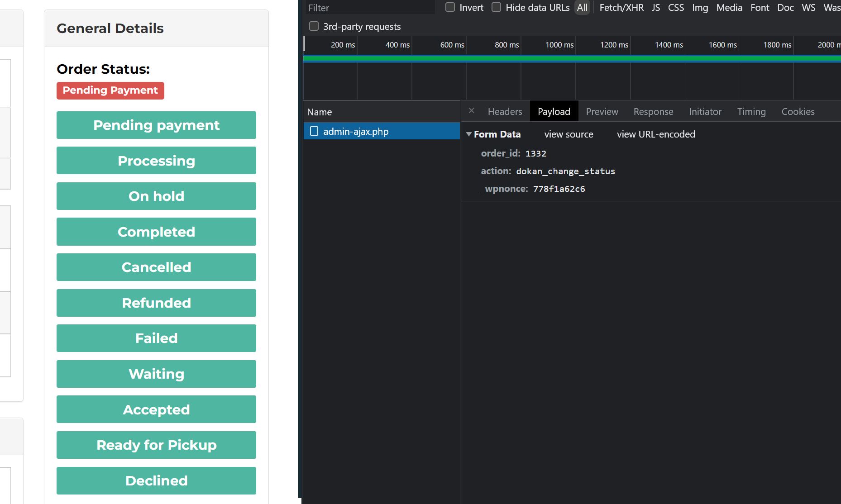841x504 pixels.
Task: Click view URL-encoded link
Action: point(656,134)
